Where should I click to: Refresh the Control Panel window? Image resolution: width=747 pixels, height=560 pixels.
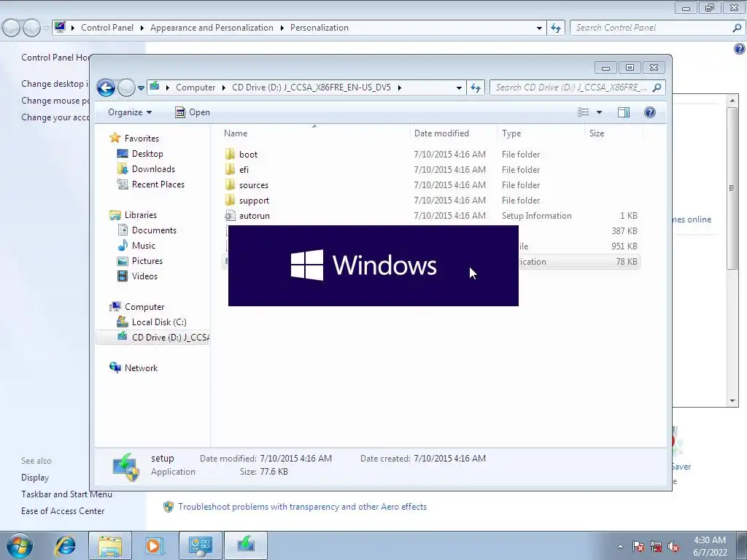click(555, 28)
